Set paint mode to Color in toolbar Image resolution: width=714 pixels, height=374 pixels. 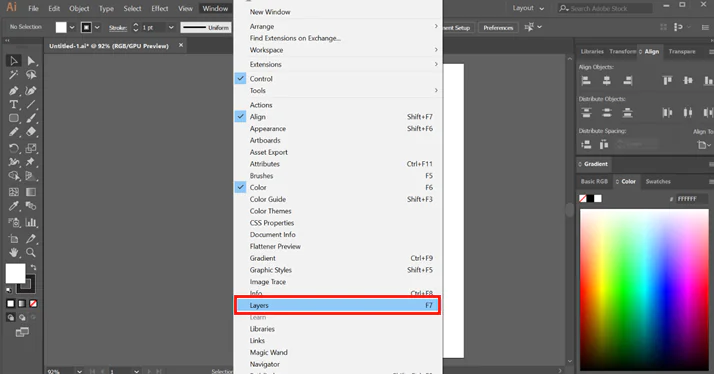10,303
